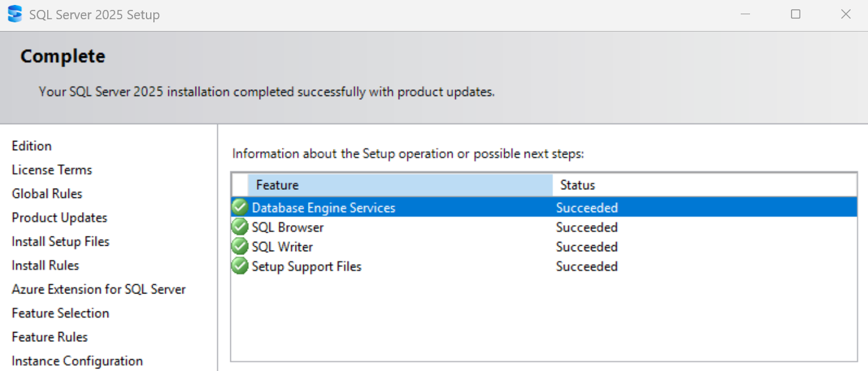Image resolution: width=868 pixels, height=371 pixels.
Task: Select the Edition step in sidebar
Action: [32, 146]
